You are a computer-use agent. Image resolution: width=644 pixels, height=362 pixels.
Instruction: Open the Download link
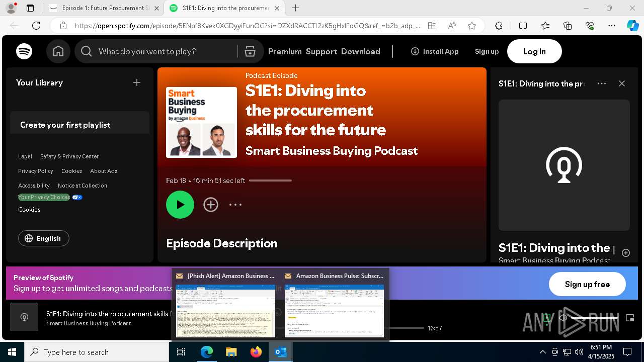(x=361, y=51)
